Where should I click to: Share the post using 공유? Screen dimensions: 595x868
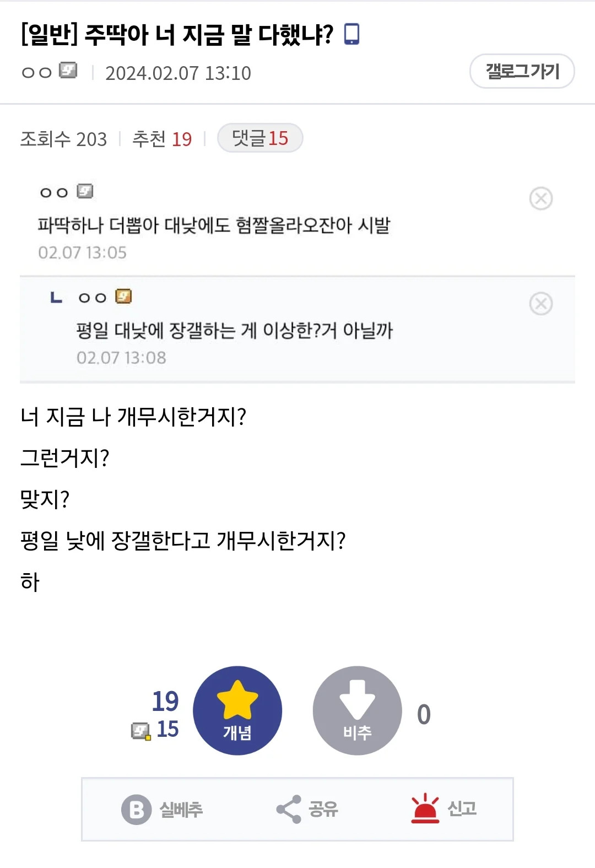(x=307, y=809)
